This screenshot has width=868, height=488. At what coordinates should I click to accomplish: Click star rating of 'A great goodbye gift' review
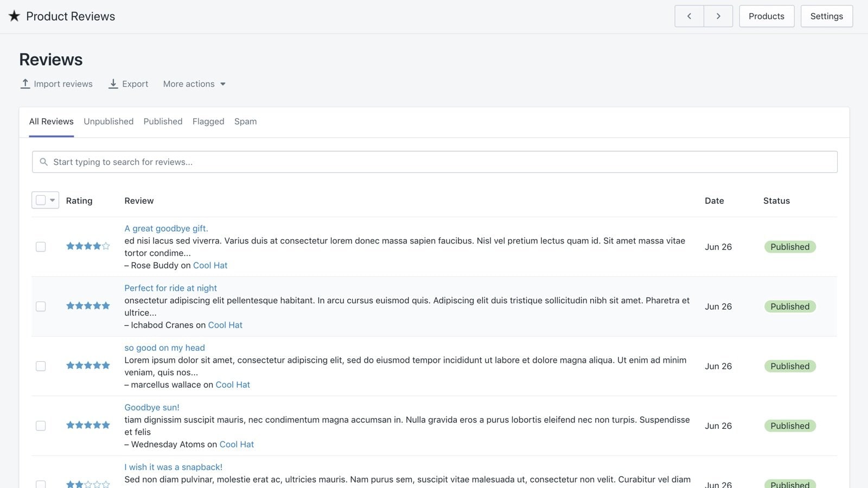click(x=88, y=246)
